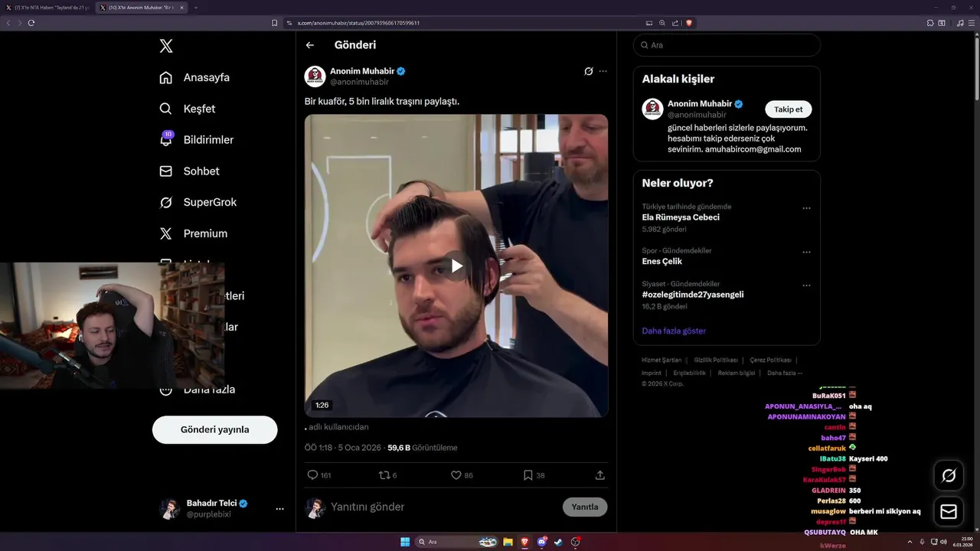Image resolution: width=980 pixels, height=551 pixels.
Task: Reload the page
Action: [x=31, y=23]
